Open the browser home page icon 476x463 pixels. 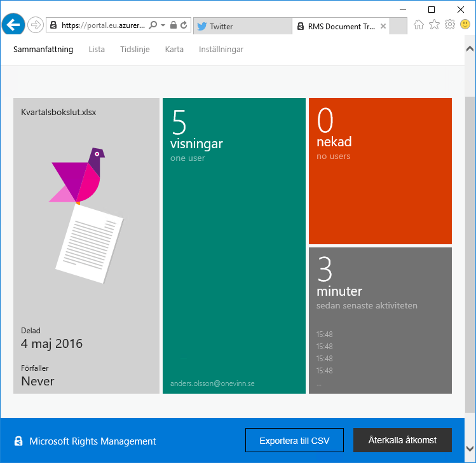[419, 25]
